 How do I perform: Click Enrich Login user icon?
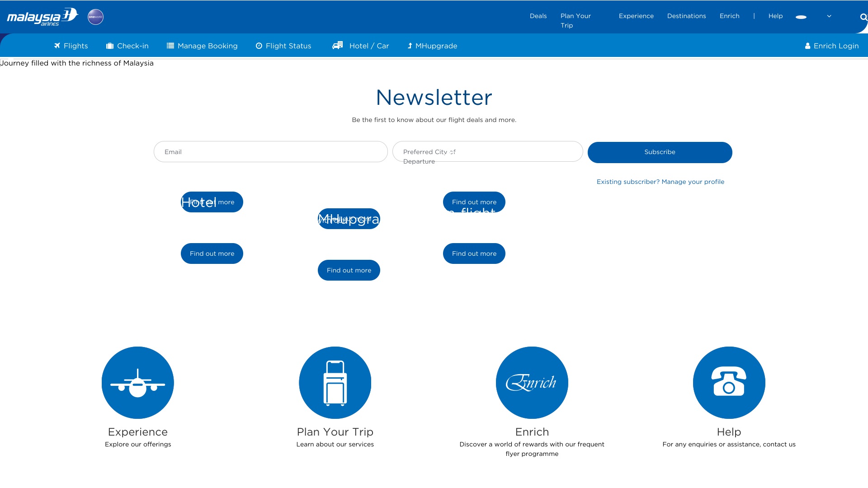(x=832, y=46)
